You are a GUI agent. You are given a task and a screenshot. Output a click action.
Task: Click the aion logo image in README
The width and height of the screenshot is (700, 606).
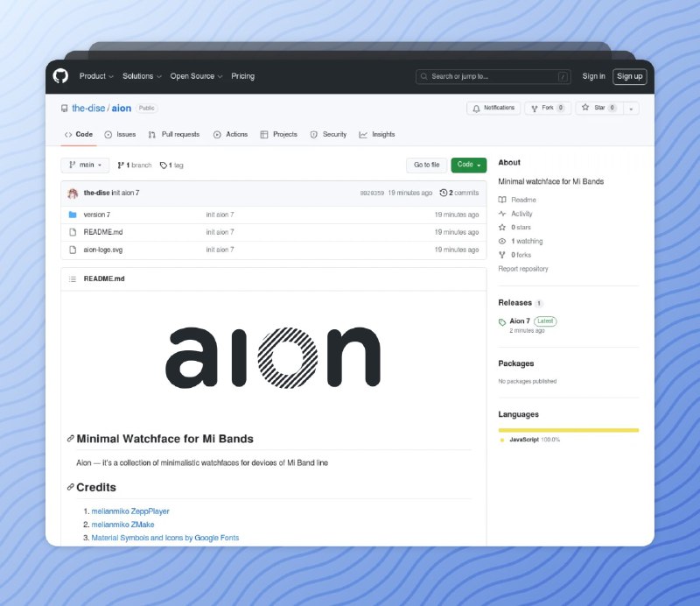[x=273, y=357]
